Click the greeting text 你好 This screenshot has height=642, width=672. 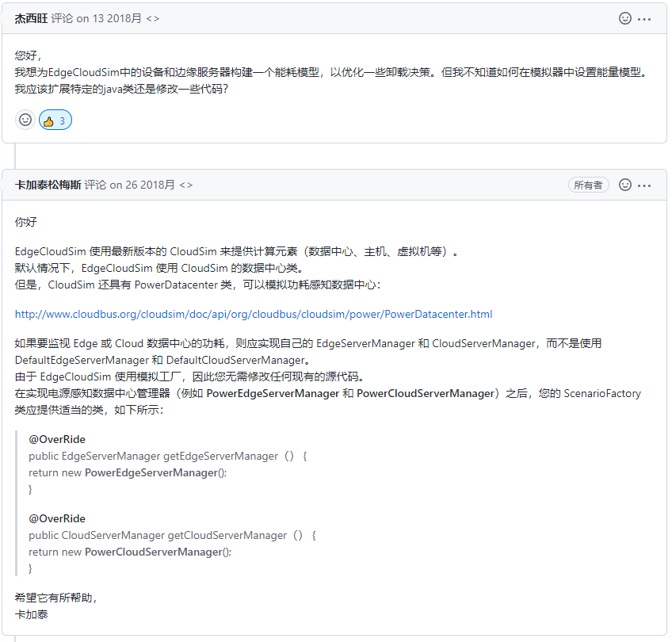25,222
